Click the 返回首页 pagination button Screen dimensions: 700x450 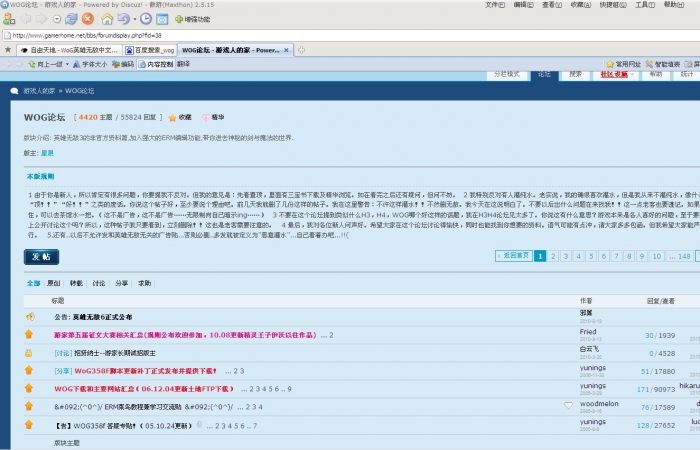point(513,256)
